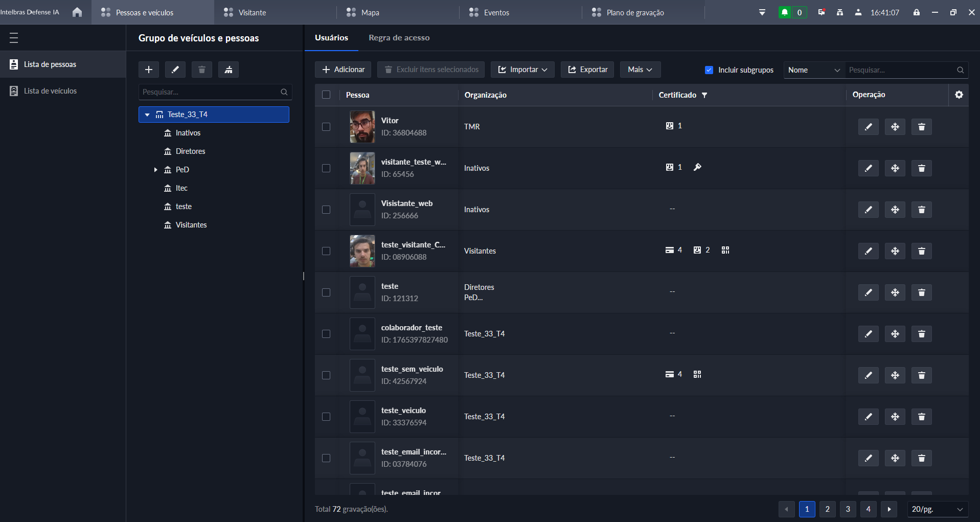980x522 pixels.
Task: Toggle the Incluir subgrupos checkbox
Action: point(709,70)
